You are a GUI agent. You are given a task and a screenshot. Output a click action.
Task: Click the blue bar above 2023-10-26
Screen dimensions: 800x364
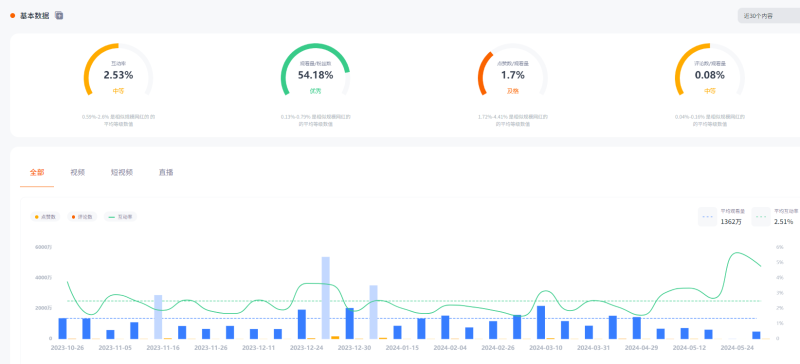point(63,328)
